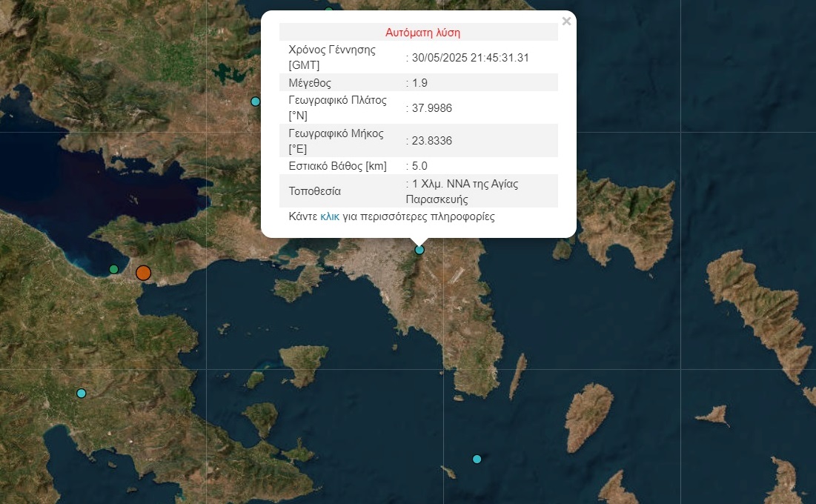
Task: Click the highlighted earthquake marker below the popup pointer
Action: click(419, 250)
